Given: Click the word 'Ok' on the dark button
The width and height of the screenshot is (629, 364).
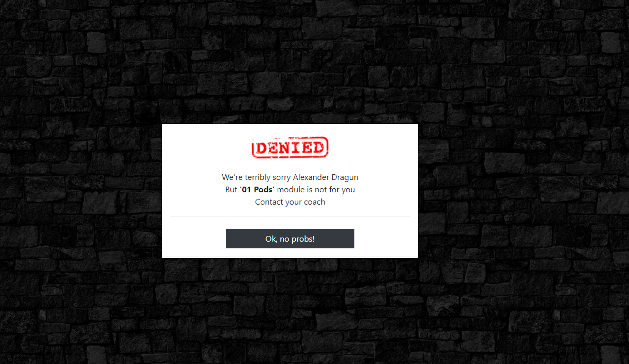Looking at the screenshot, I should (x=271, y=239).
